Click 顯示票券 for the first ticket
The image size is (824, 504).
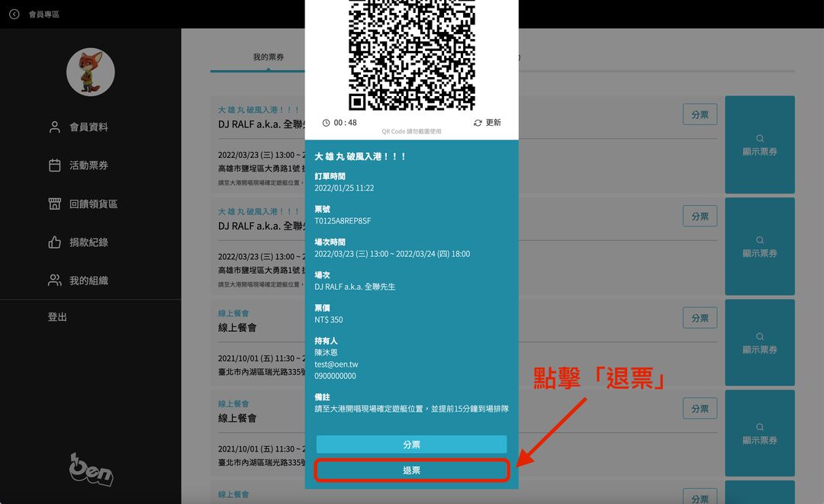(759, 145)
